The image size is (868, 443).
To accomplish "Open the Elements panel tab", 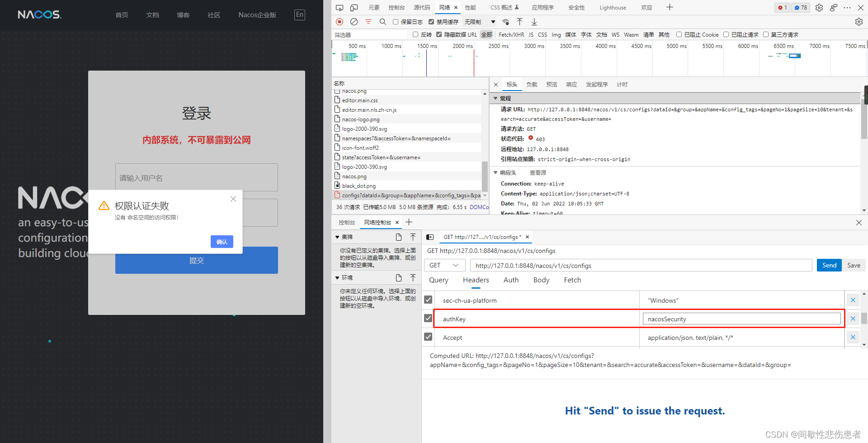I will pyautogui.click(x=374, y=8).
